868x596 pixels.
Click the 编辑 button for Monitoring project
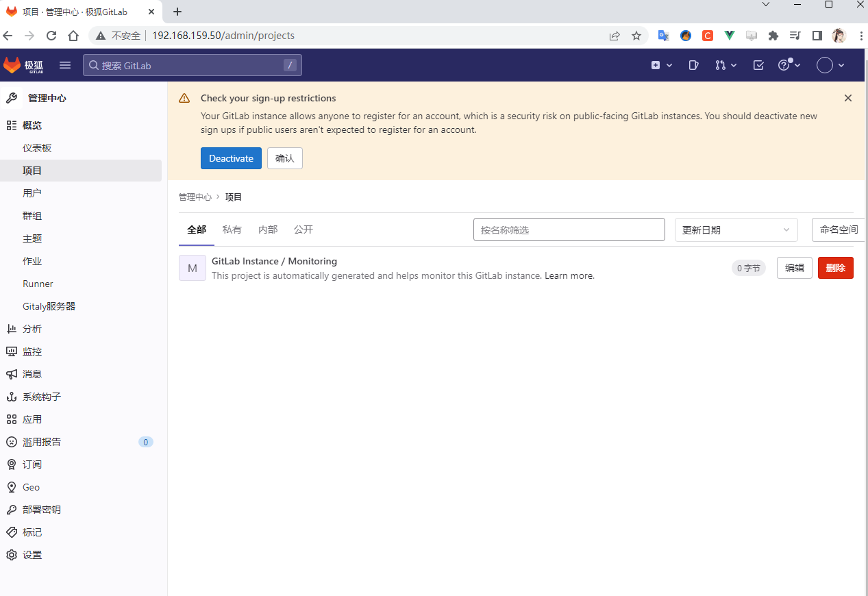(795, 268)
